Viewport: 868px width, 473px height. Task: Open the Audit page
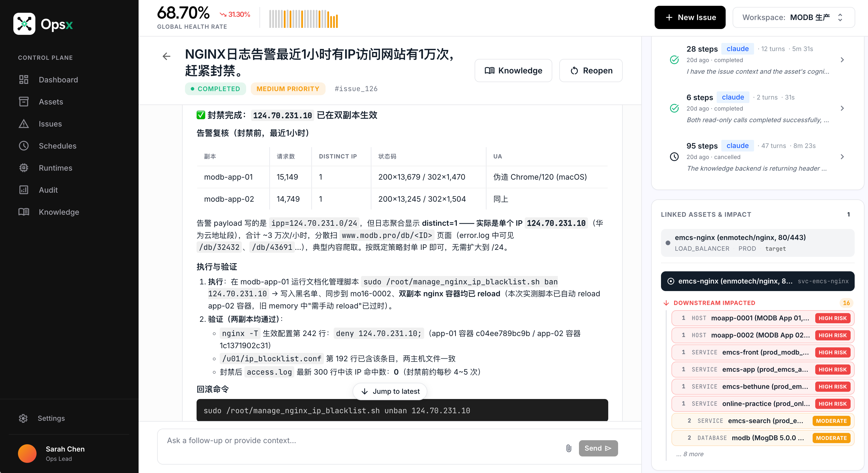pyautogui.click(x=48, y=190)
